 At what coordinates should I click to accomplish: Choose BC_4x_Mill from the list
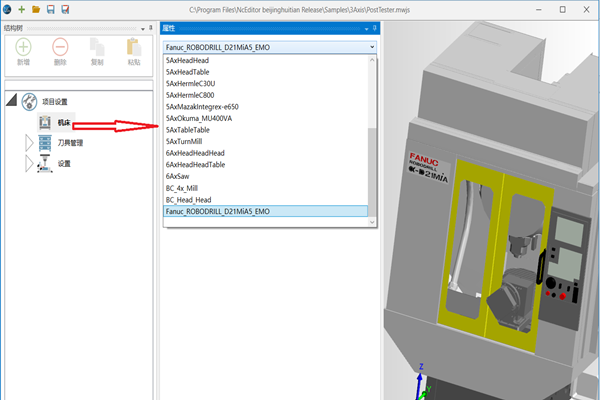coord(266,188)
